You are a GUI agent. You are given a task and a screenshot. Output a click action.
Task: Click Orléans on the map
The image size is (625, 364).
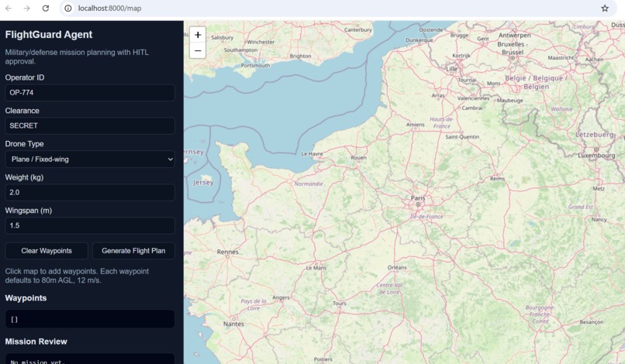(397, 267)
